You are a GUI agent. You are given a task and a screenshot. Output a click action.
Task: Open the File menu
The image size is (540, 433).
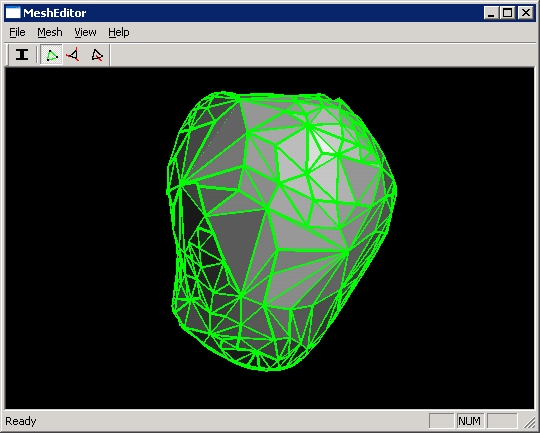coord(17,32)
